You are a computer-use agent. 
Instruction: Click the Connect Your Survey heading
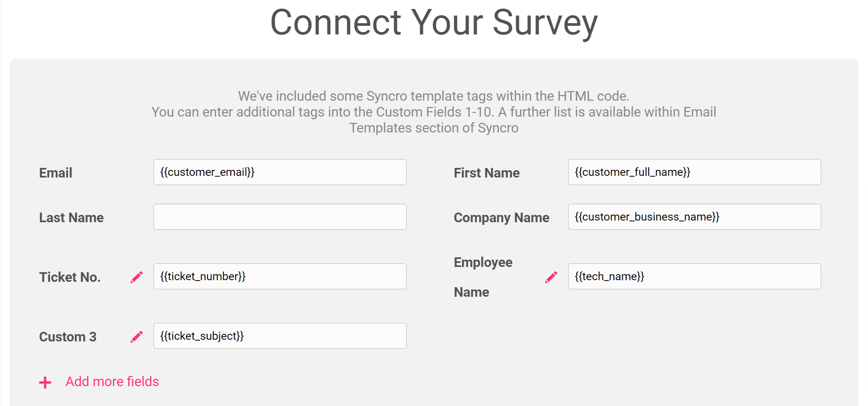[434, 23]
